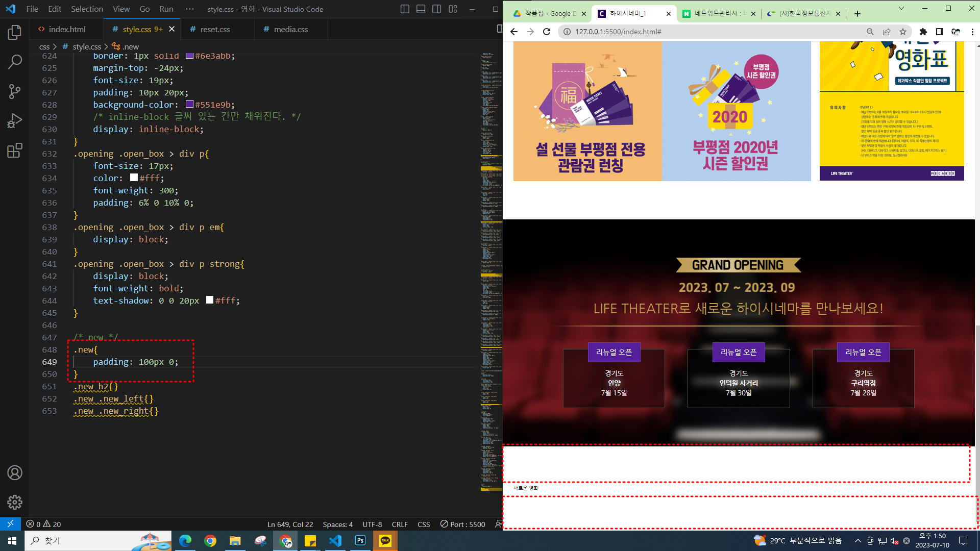Viewport: 980px width, 551px height.
Task: Click Port : 5500 Live Server status
Action: pos(462,524)
